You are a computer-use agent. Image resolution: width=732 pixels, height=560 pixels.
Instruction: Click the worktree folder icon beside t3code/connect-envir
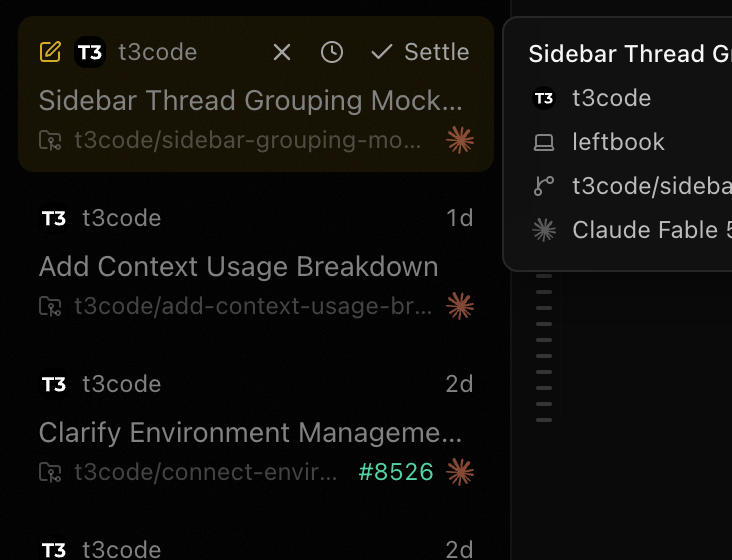pos(50,472)
